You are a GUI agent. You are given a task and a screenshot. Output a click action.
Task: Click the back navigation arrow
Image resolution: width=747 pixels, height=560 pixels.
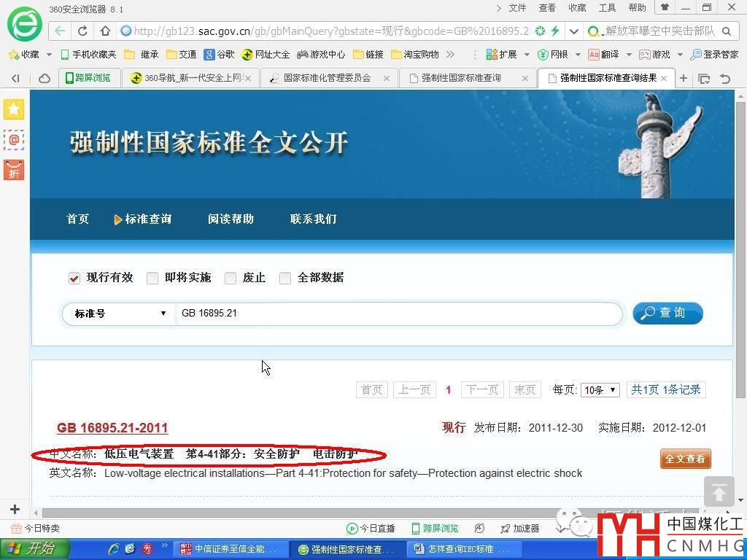click(60, 31)
